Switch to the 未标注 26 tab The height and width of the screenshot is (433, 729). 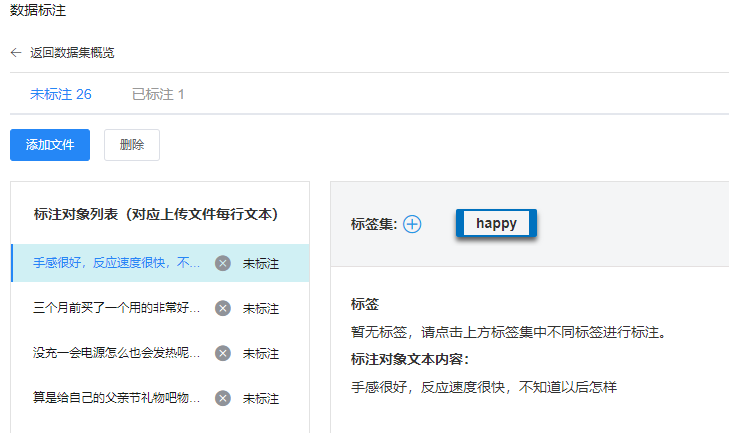click(x=61, y=94)
